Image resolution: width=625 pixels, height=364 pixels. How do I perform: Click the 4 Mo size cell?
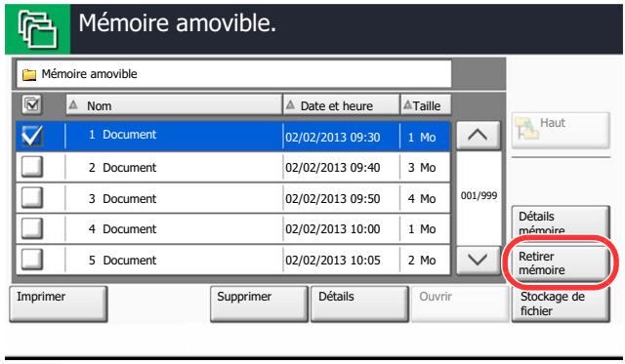coord(422,199)
